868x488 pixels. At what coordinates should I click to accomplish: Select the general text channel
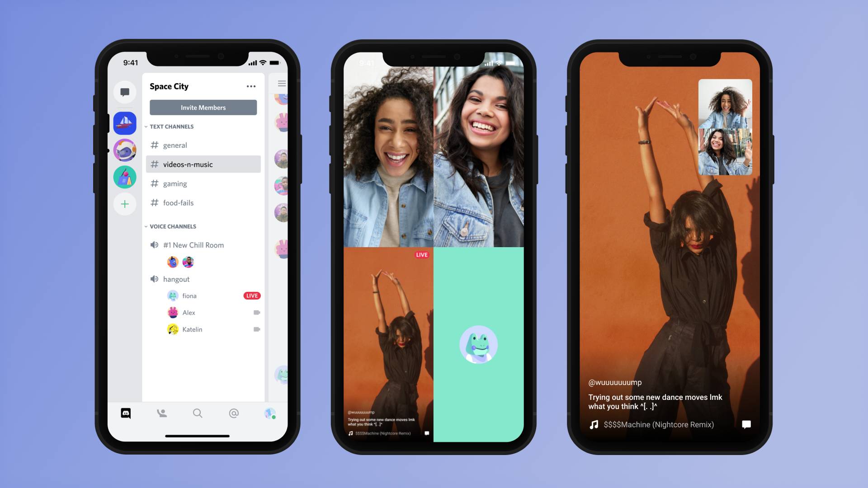click(x=175, y=145)
